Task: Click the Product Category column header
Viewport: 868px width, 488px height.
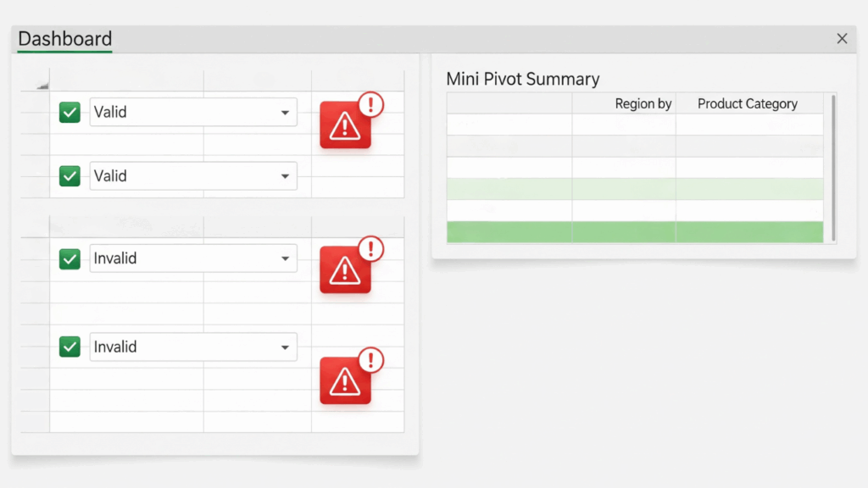Action: pyautogui.click(x=748, y=103)
